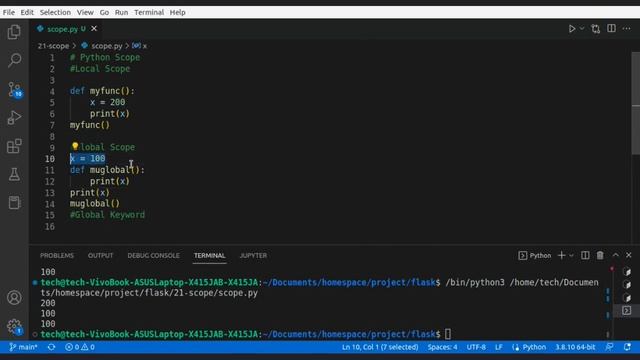Click the lightbulb quick fix on line 9
The image size is (640, 360).
pos(75,147)
